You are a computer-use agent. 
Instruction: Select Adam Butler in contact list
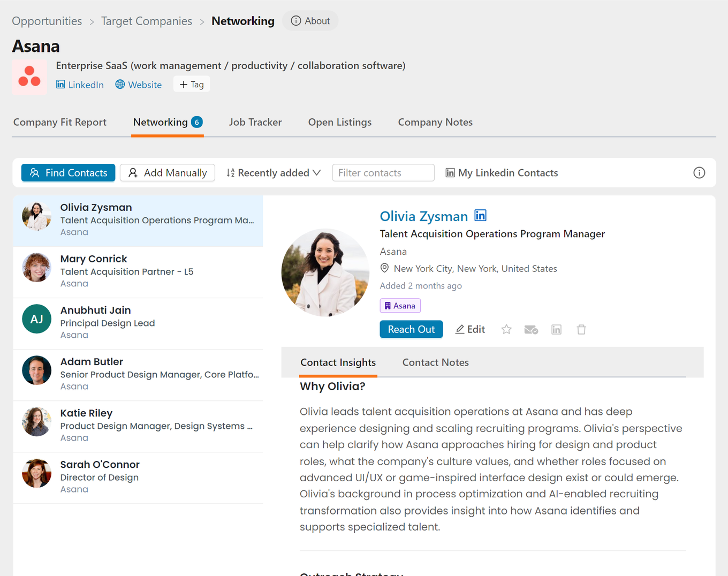[x=138, y=375]
